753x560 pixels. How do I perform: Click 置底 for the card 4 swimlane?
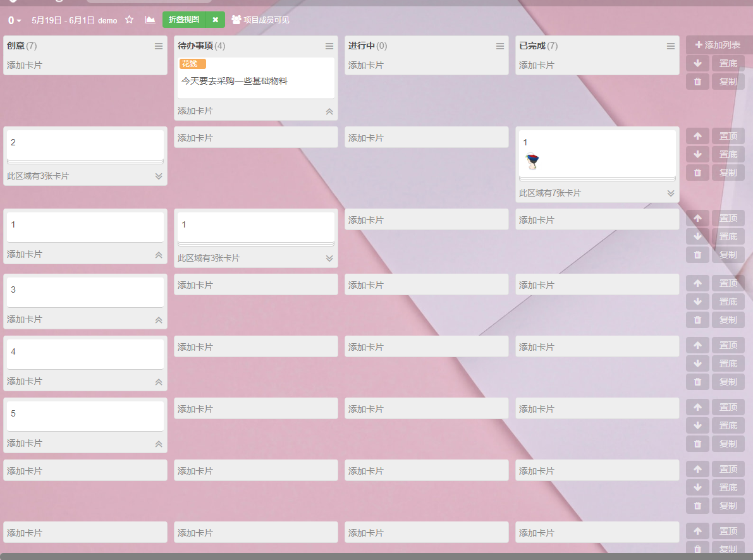728,363
